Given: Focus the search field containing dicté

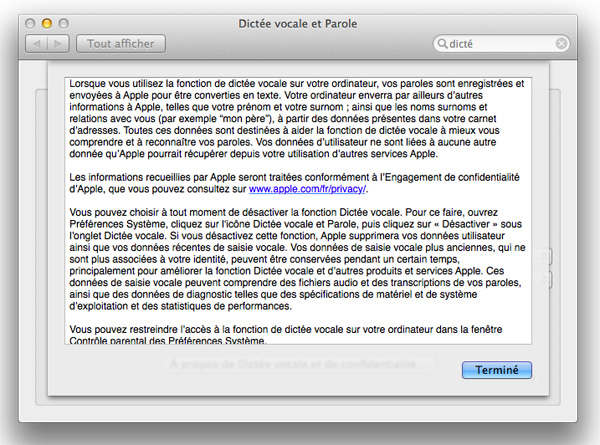Looking at the screenshot, I should (x=501, y=44).
